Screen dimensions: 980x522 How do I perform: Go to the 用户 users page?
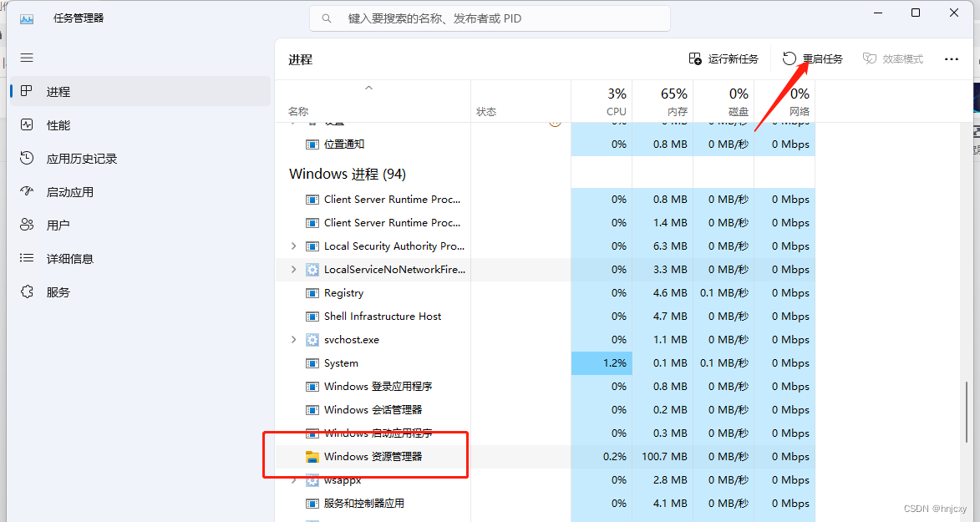[x=140, y=225]
